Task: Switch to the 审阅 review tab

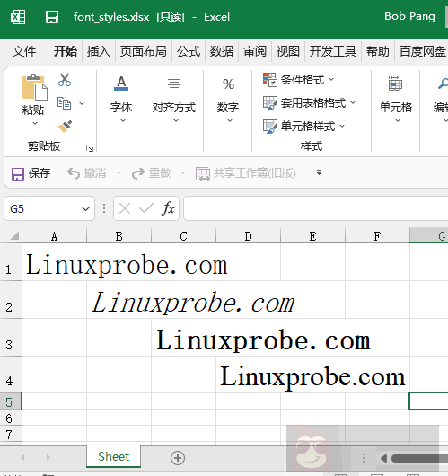Action: click(255, 51)
